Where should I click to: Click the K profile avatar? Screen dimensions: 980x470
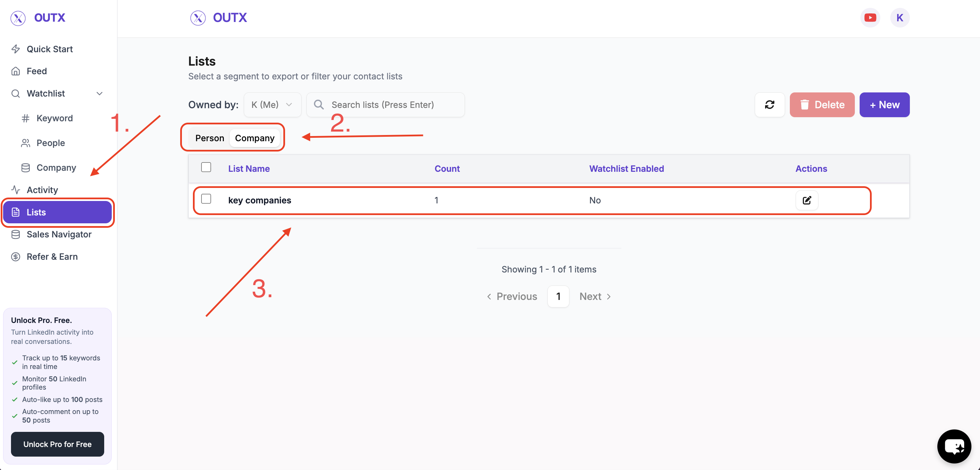tap(899, 18)
